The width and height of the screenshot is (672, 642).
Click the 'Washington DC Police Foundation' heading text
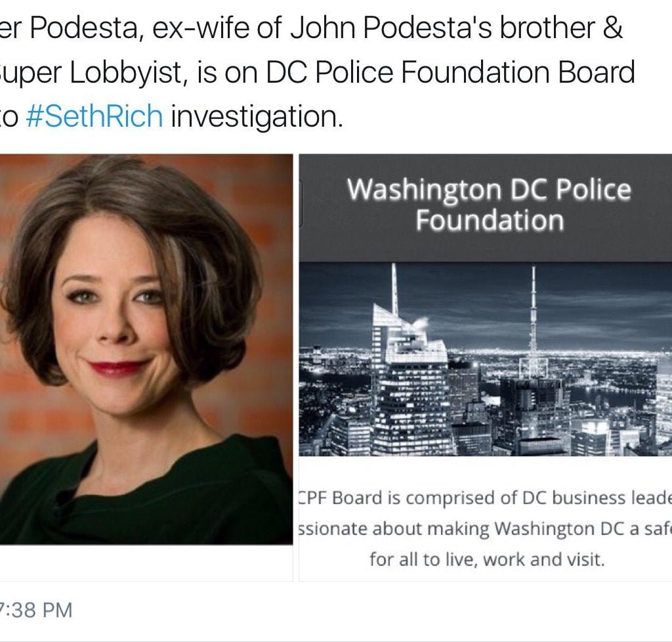(489, 204)
